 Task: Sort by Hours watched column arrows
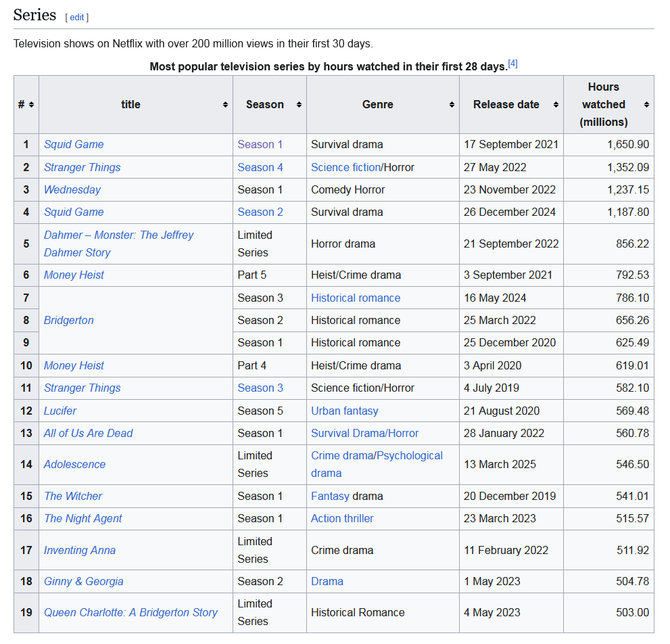(646, 105)
